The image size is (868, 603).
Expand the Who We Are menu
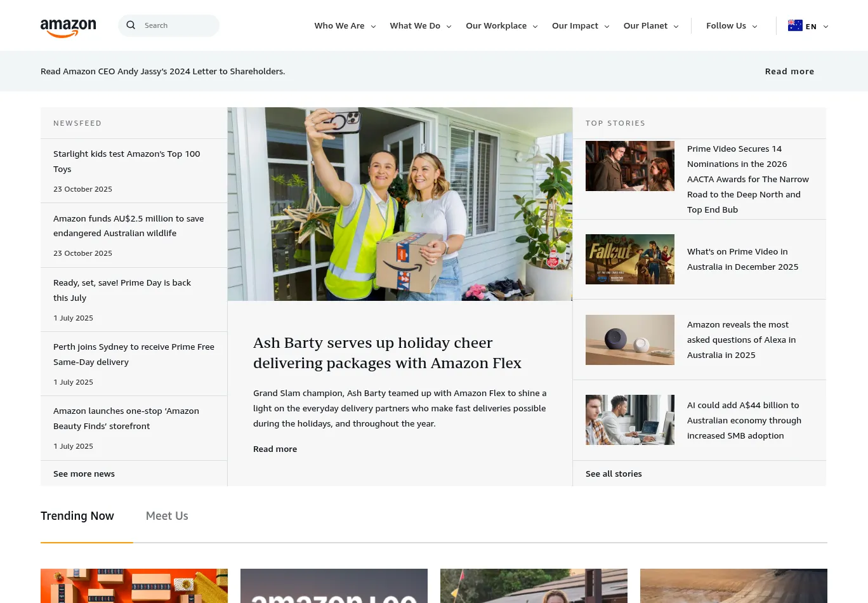click(x=345, y=26)
